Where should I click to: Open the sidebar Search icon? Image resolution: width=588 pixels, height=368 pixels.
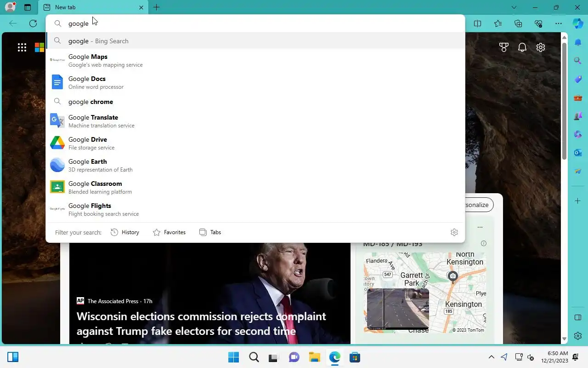578,61
